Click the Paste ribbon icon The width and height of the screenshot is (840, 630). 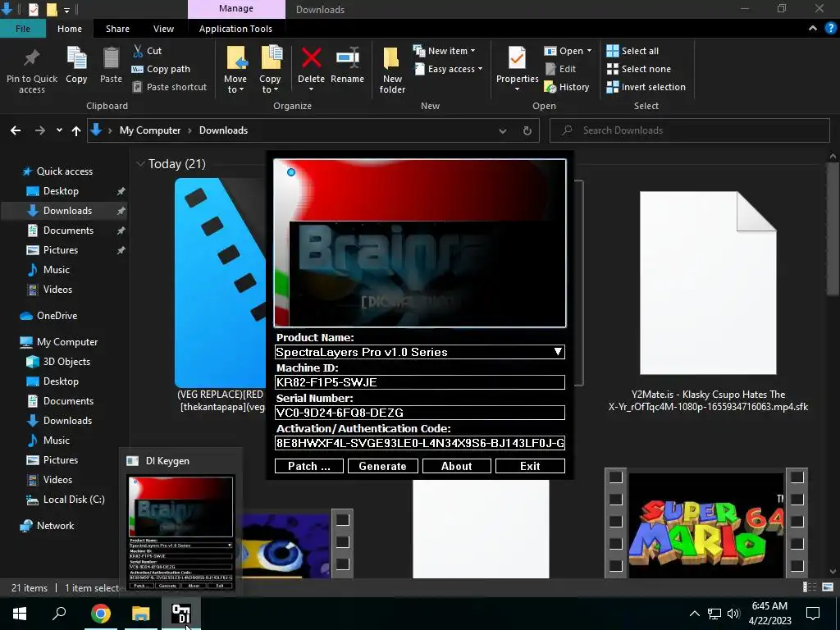111,58
